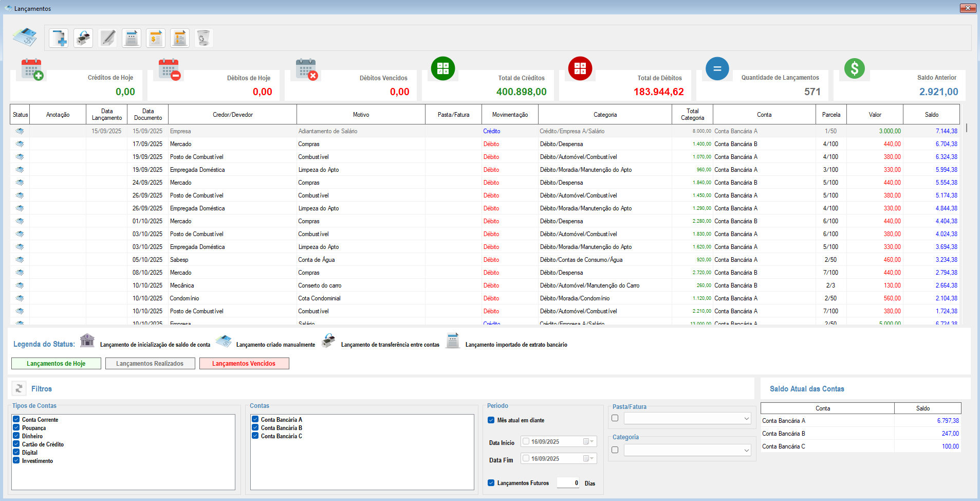Uncheck the Poupança account type
Image resolution: width=980 pixels, height=501 pixels.
16,427
